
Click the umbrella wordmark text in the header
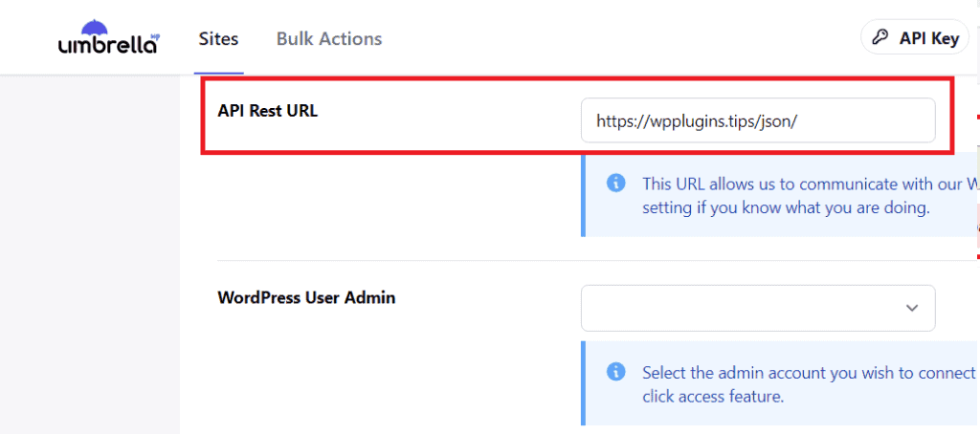[107, 46]
